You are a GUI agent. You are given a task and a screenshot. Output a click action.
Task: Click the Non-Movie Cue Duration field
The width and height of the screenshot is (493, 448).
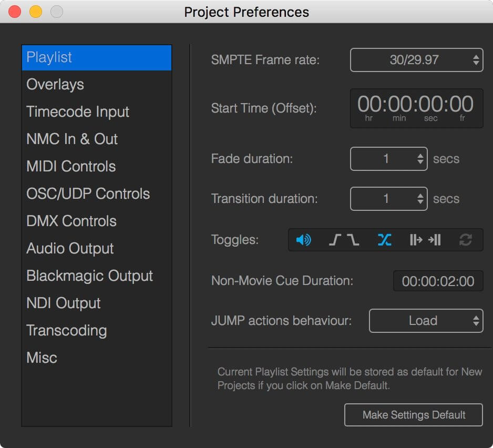tap(438, 281)
